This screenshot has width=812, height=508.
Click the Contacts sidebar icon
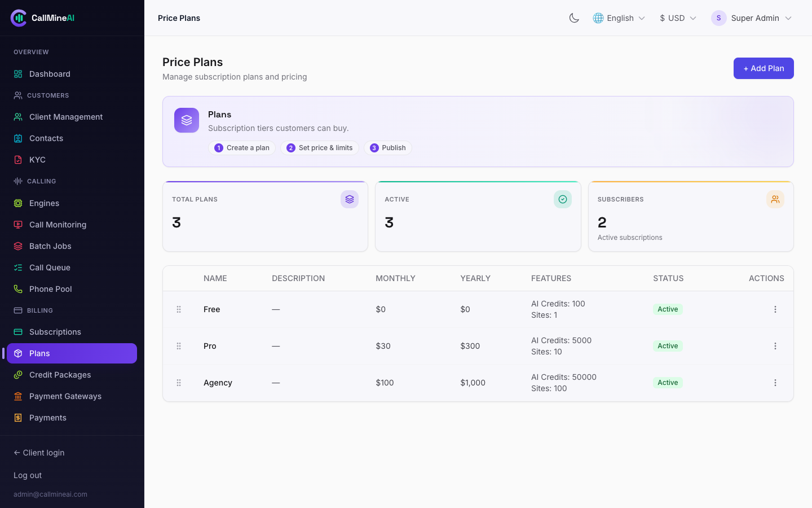pyautogui.click(x=18, y=138)
